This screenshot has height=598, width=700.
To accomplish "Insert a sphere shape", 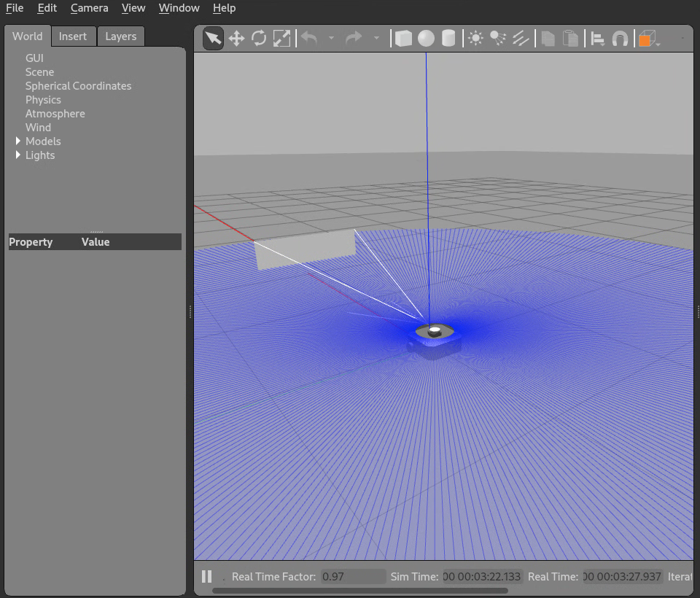I will click(x=426, y=38).
